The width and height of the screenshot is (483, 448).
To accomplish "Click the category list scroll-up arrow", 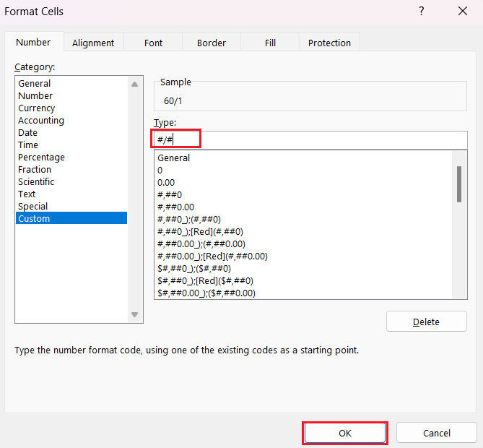I will tap(134, 84).
